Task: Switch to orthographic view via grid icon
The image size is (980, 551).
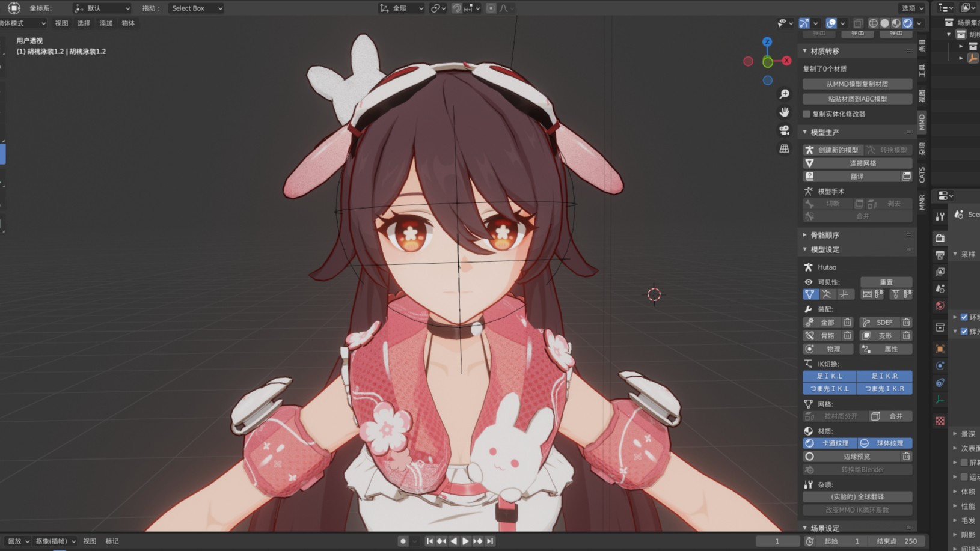Action: pos(784,148)
